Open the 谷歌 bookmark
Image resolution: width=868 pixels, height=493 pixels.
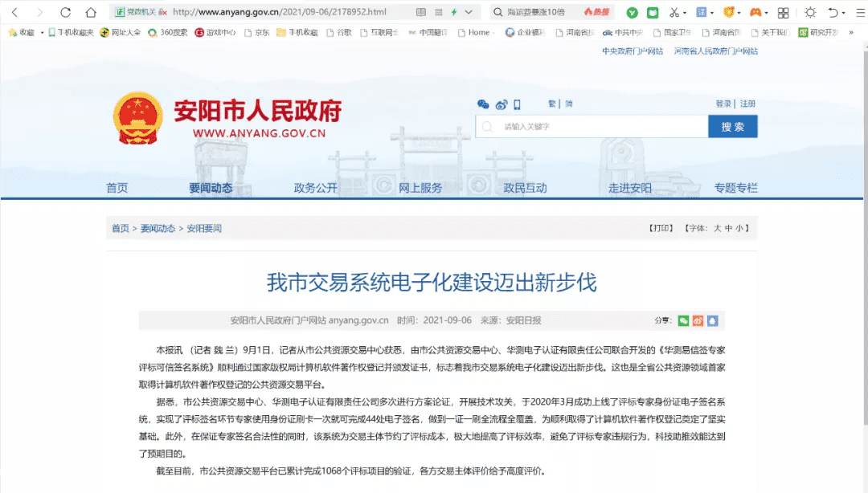(339, 33)
